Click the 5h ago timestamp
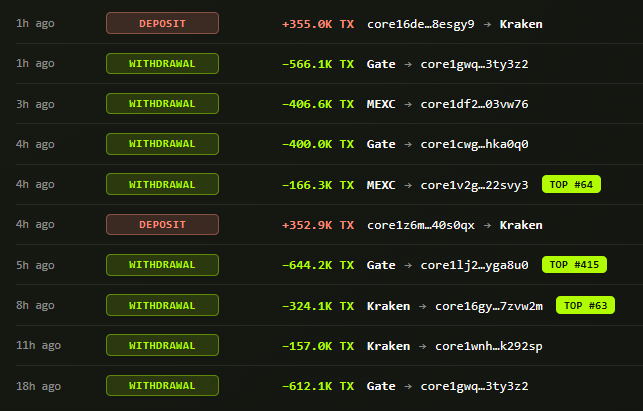Screen dimensions: 643x411 (x=35, y=266)
